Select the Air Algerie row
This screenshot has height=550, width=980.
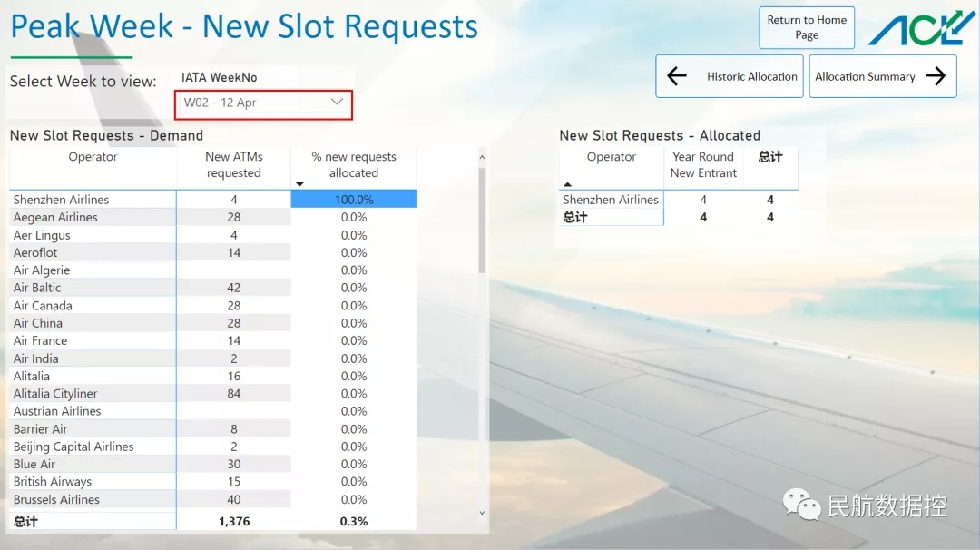tap(213, 270)
